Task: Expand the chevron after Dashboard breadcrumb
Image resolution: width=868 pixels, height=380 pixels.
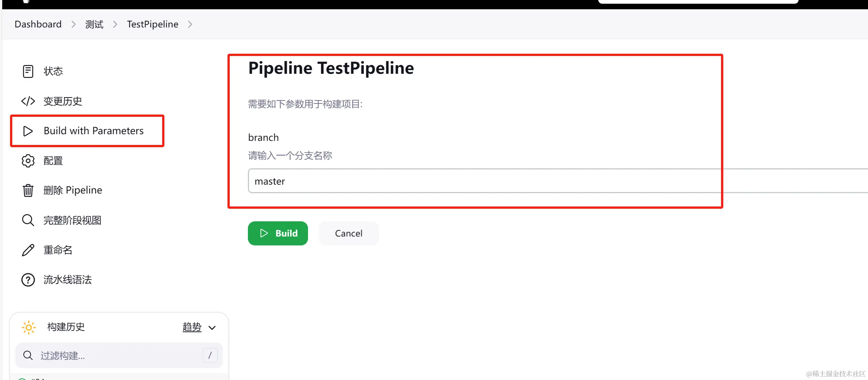Action: tap(73, 24)
